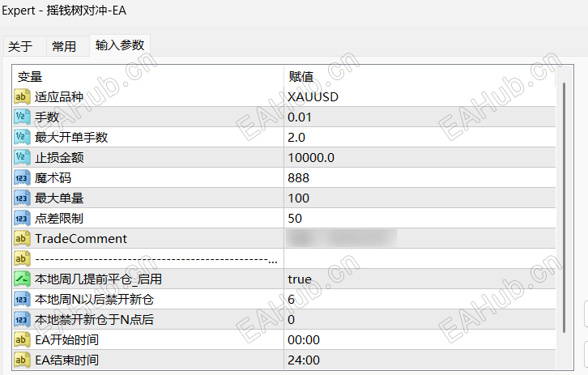
Task: Open the 常用 tab
Action: pos(64,47)
